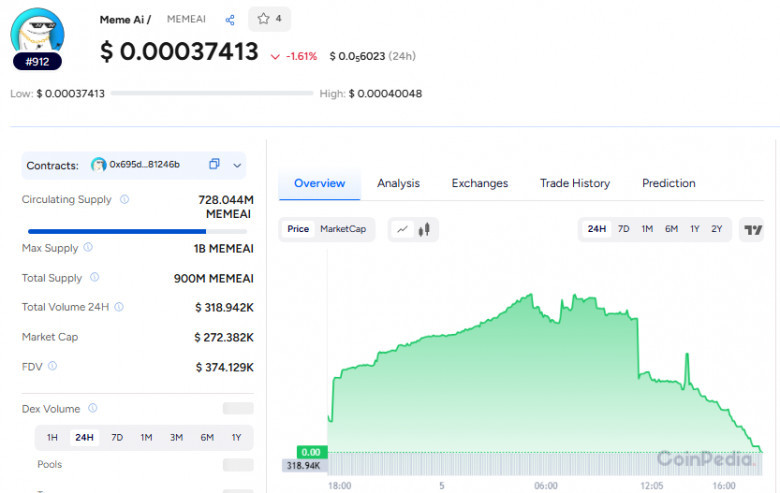The width and height of the screenshot is (780, 493).
Task: Open FDV info icon
Action: [x=52, y=366]
